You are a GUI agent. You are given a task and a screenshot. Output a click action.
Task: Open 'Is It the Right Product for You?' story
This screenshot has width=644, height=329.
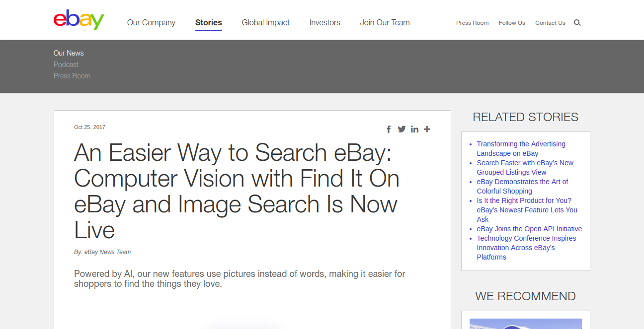coord(527,209)
